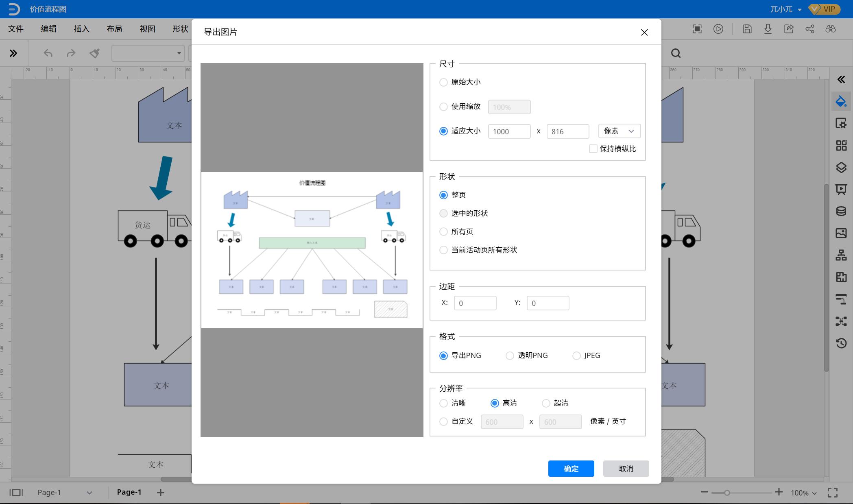Open the presentation play icon in sidebar

click(x=842, y=190)
